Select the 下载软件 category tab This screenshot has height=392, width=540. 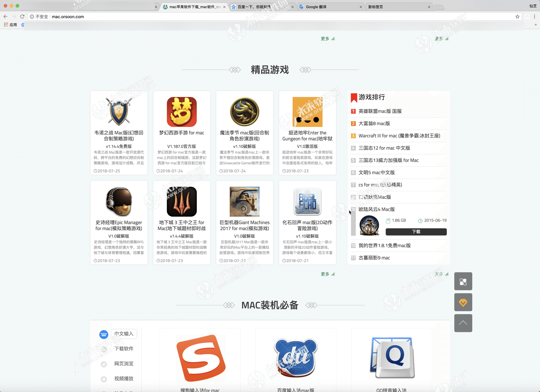[124, 349]
